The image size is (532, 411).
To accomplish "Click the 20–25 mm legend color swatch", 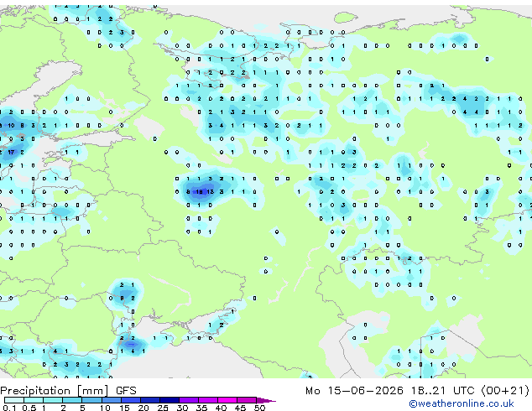I will click(149, 400).
